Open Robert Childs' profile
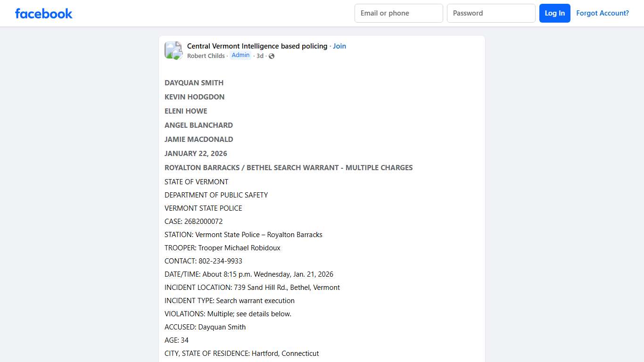This screenshot has height=362, width=644. coord(206,56)
